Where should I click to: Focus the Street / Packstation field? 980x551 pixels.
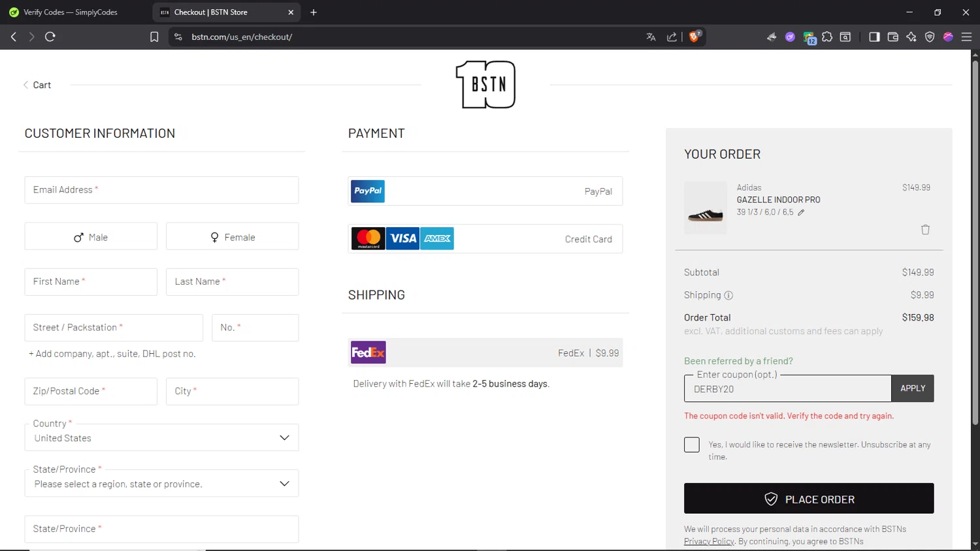click(114, 328)
